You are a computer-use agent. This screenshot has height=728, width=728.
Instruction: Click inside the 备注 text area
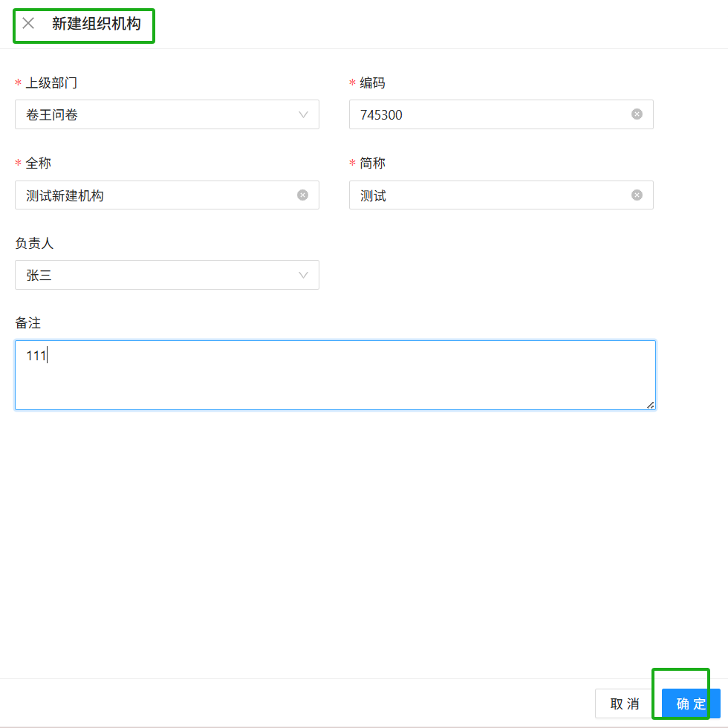click(335, 375)
